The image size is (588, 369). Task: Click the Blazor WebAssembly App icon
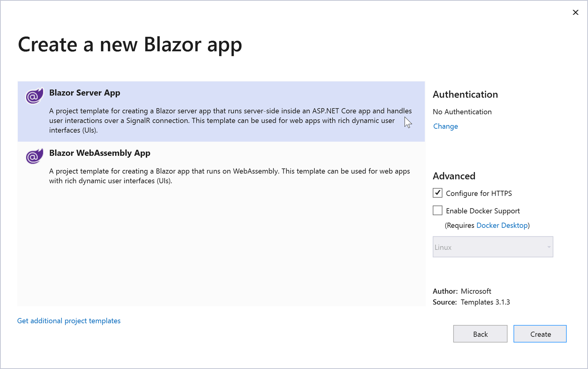pyautogui.click(x=34, y=156)
